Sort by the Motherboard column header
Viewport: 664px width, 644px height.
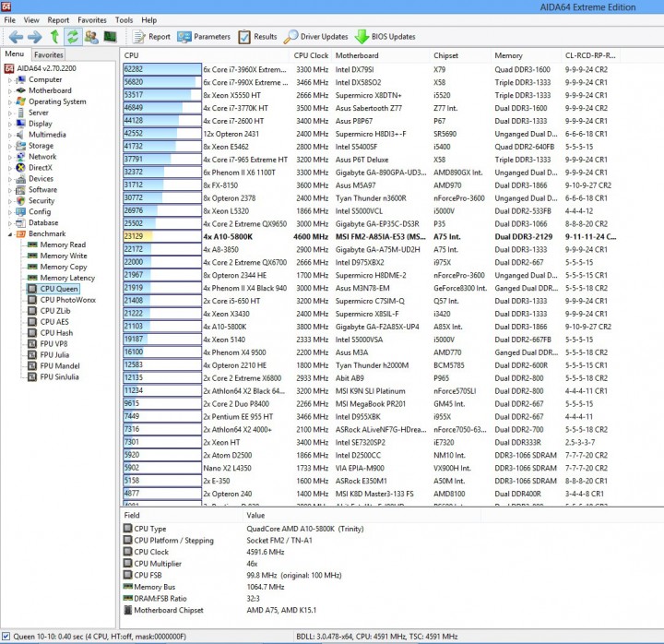tap(381, 55)
